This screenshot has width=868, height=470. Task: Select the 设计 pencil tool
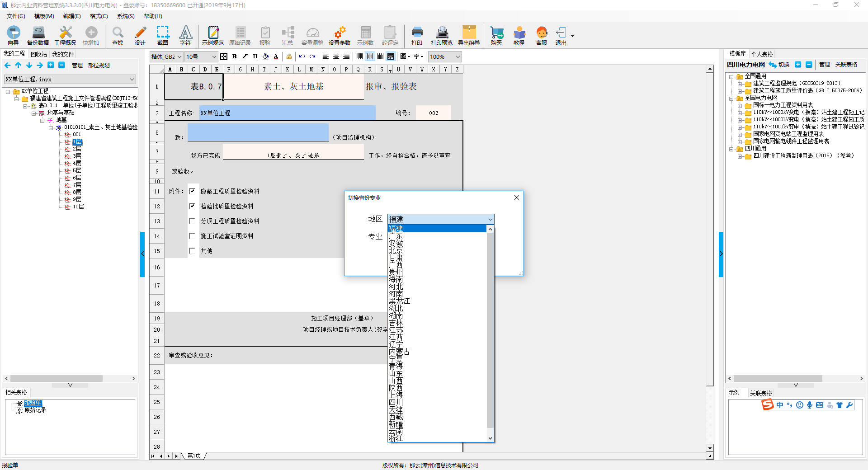click(140, 36)
